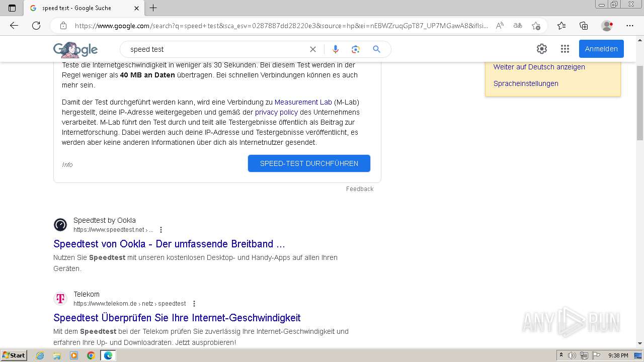The width and height of the screenshot is (644, 362).
Task: Clear the search box with X
Action: tap(313, 49)
